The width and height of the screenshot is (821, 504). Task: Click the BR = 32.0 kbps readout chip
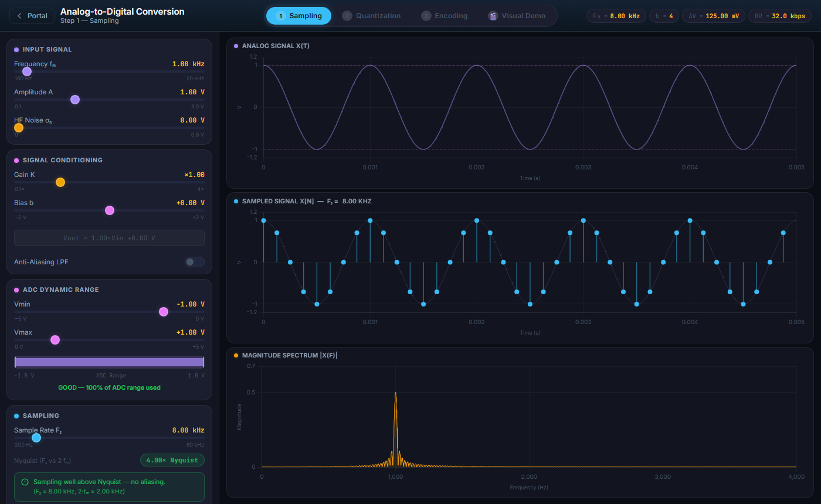pos(780,16)
